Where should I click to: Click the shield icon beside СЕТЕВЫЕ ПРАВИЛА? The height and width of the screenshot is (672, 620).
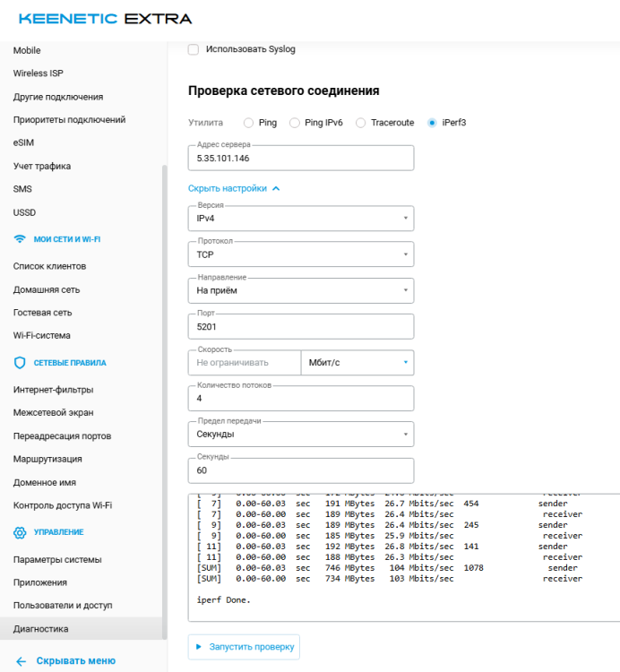pyautogui.click(x=20, y=363)
